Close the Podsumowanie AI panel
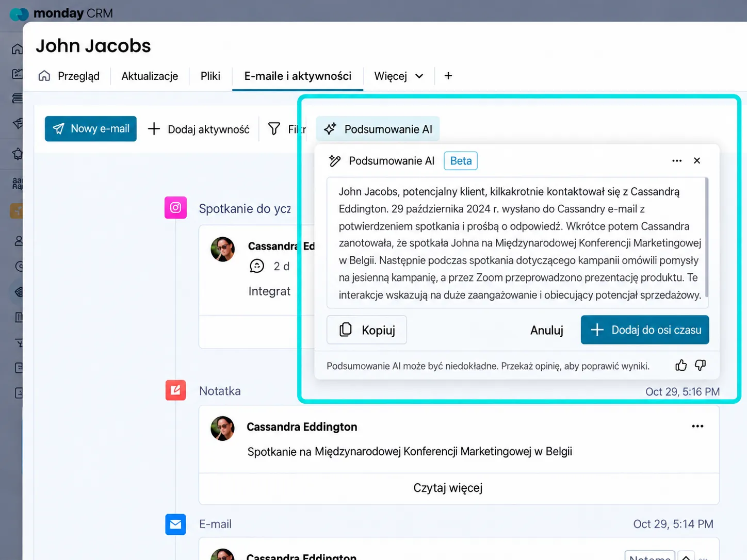 tap(697, 161)
